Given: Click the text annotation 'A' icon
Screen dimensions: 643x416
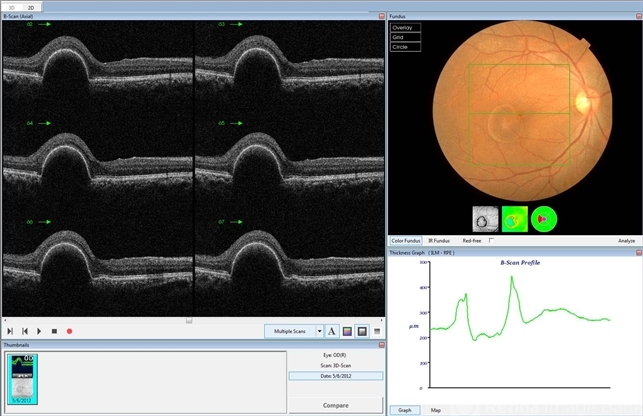Looking at the screenshot, I should (x=331, y=331).
